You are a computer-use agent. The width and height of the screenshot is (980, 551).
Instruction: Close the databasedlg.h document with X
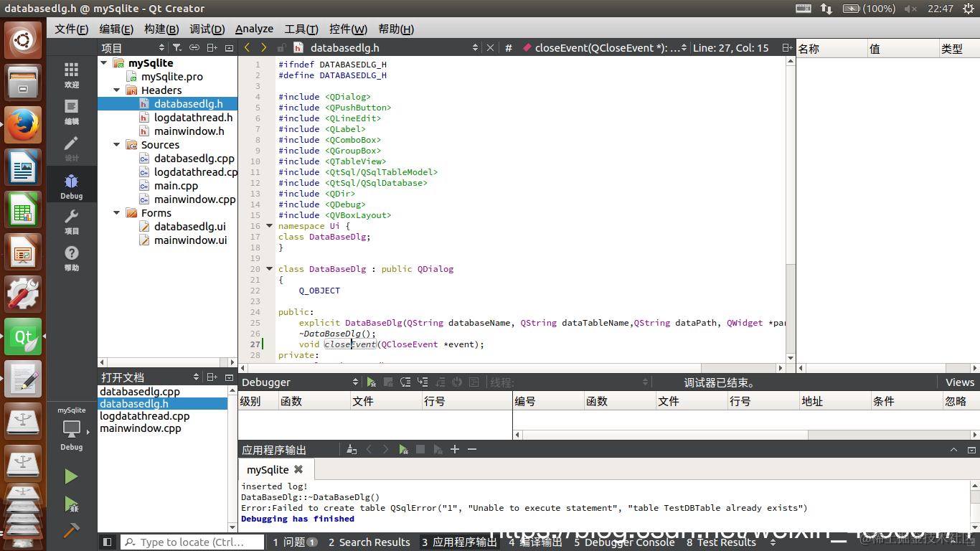491,47
